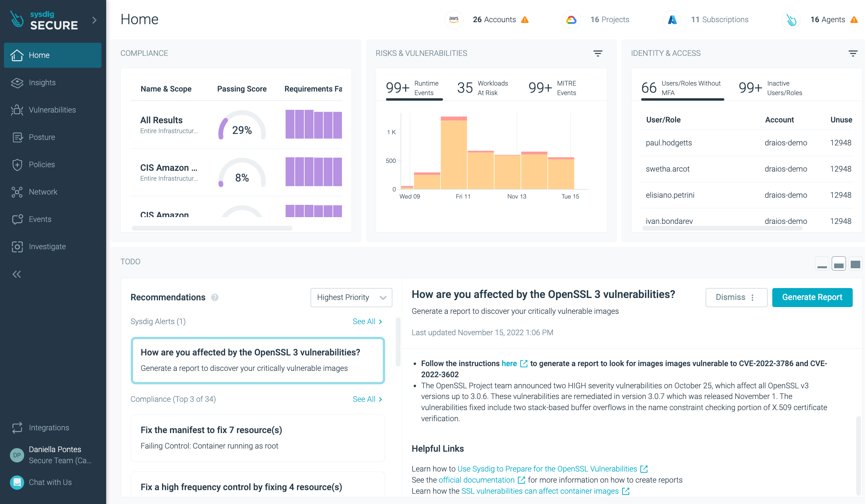Select Inactive Users/Roles tab
865x504 pixels.
point(770,88)
